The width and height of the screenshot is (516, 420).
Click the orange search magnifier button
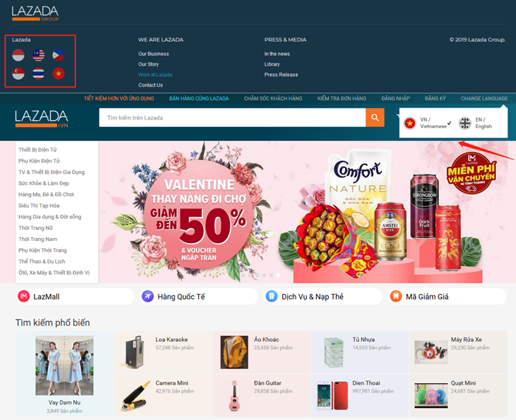[374, 117]
